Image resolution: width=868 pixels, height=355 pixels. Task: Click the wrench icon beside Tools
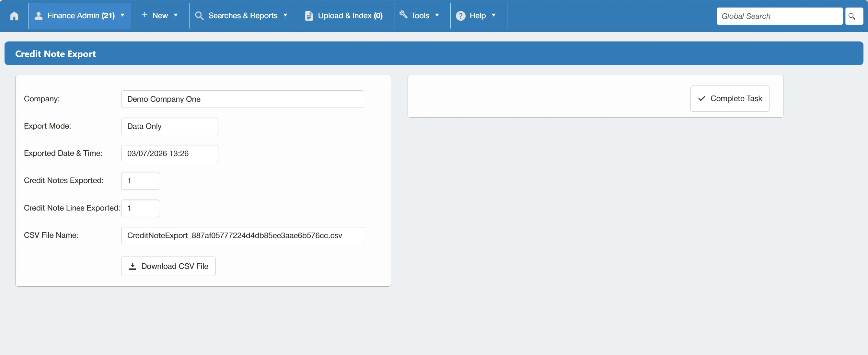pos(403,15)
